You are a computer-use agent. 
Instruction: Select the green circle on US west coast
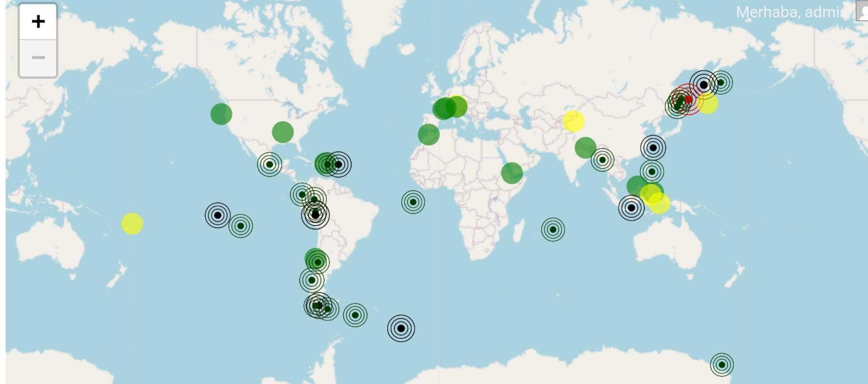[221, 114]
